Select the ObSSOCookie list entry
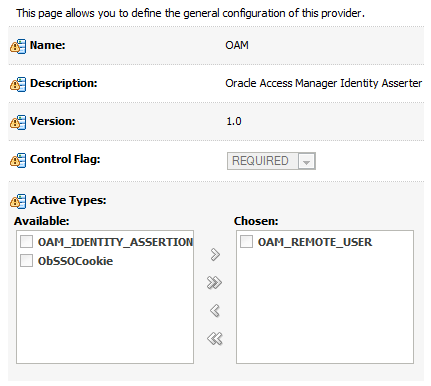 pyautogui.click(x=75, y=261)
